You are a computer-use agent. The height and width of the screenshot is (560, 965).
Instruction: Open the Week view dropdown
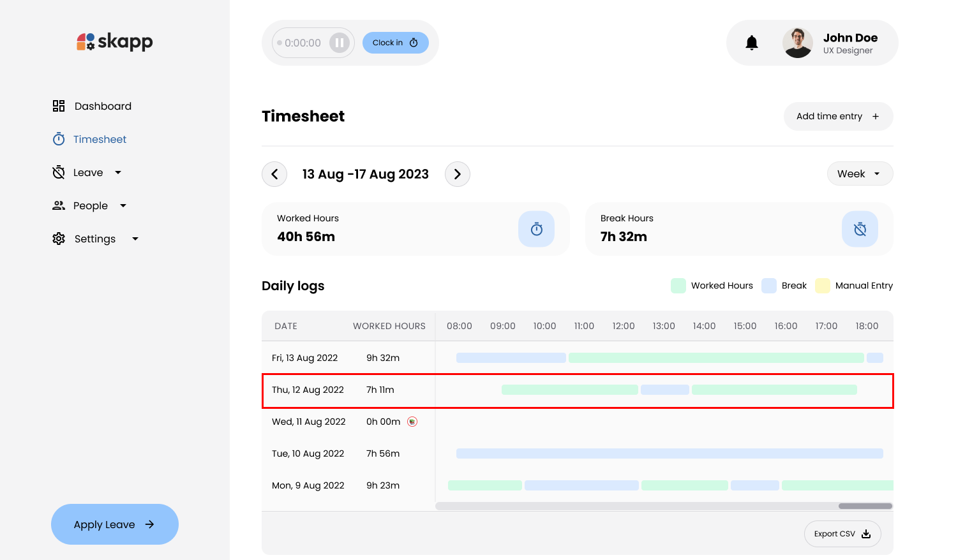[x=860, y=173]
